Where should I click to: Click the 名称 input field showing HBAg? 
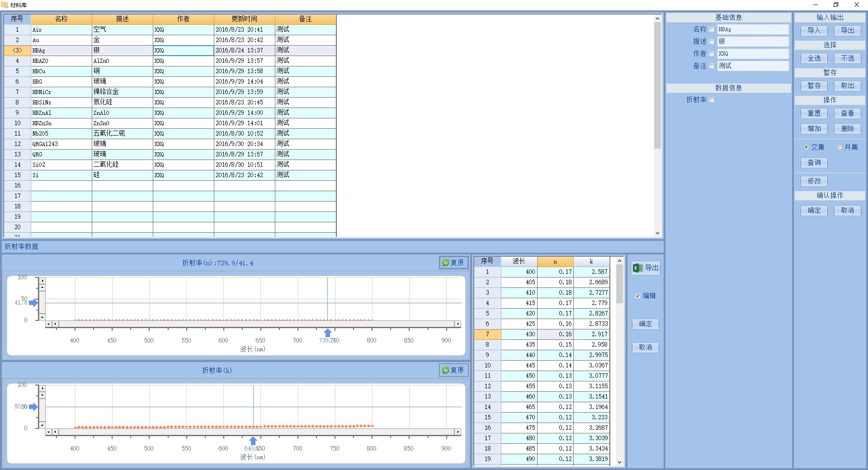(753, 29)
